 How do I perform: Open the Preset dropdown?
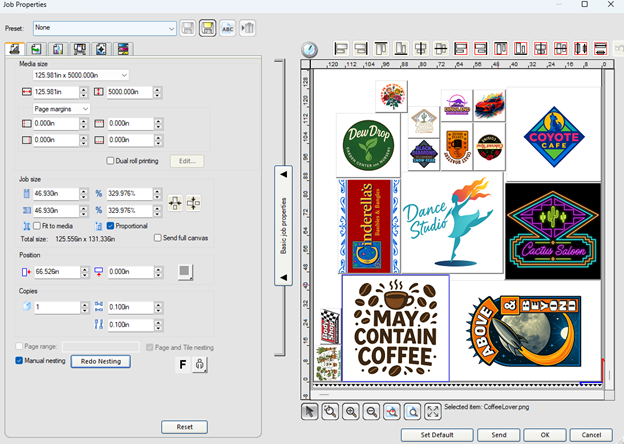[x=170, y=28]
